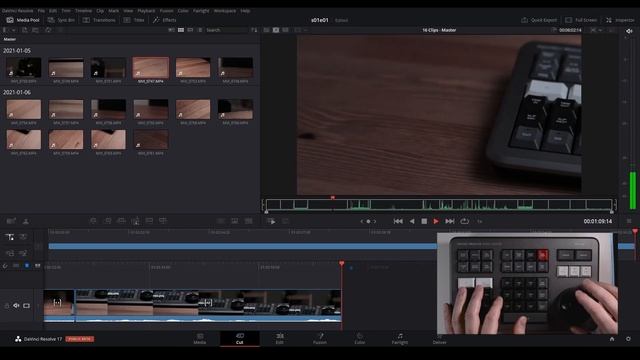The width and height of the screenshot is (640, 360).
Task: Open the Transitions panel
Action: (99, 20)
